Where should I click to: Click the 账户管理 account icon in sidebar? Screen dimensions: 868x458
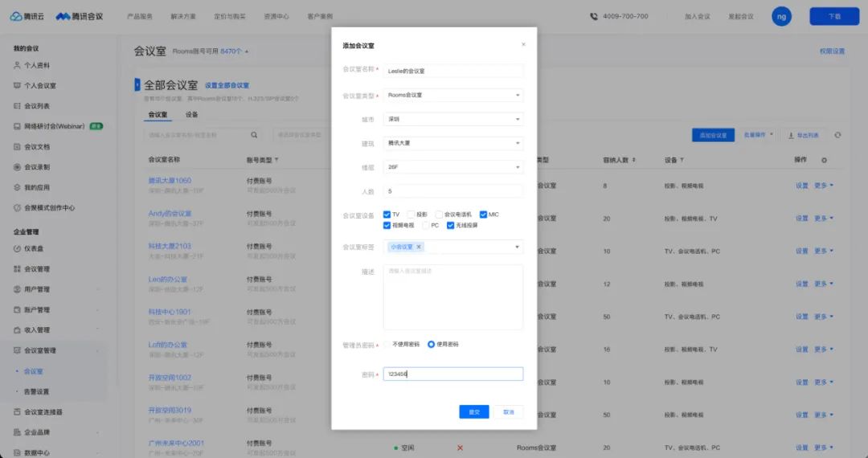[17, 310]
